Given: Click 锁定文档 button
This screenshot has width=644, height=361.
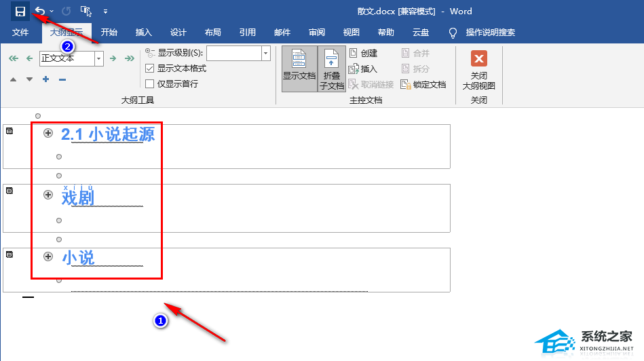Looking at the screenshot, I should coord(423,84).
